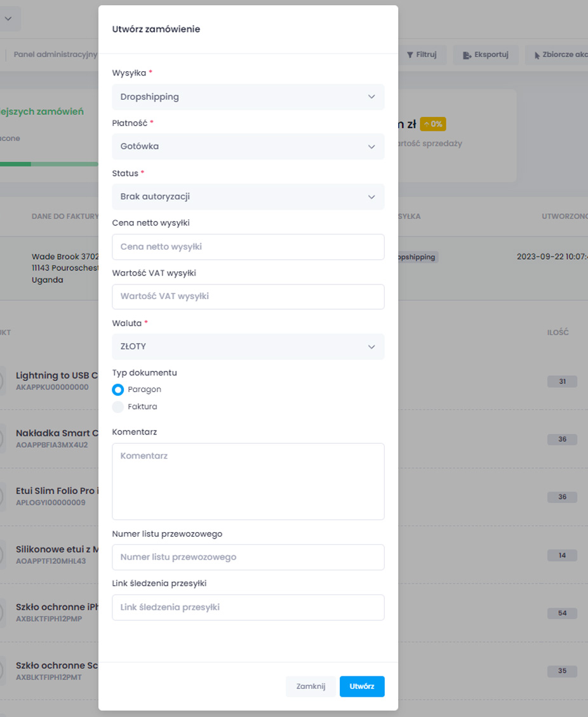Click into the Komentarz text area
This screenshot has height=717, width=588.
click(248, 481)
